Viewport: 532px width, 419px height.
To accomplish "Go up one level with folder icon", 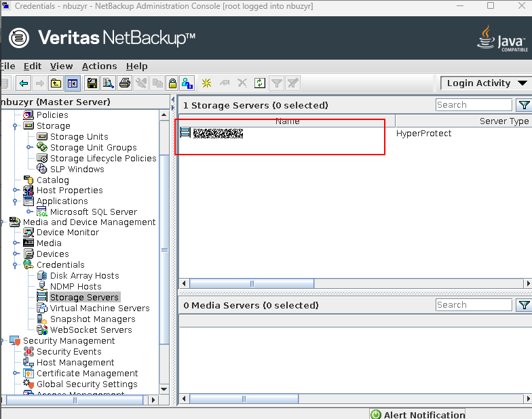I will [x=56, y=83].
